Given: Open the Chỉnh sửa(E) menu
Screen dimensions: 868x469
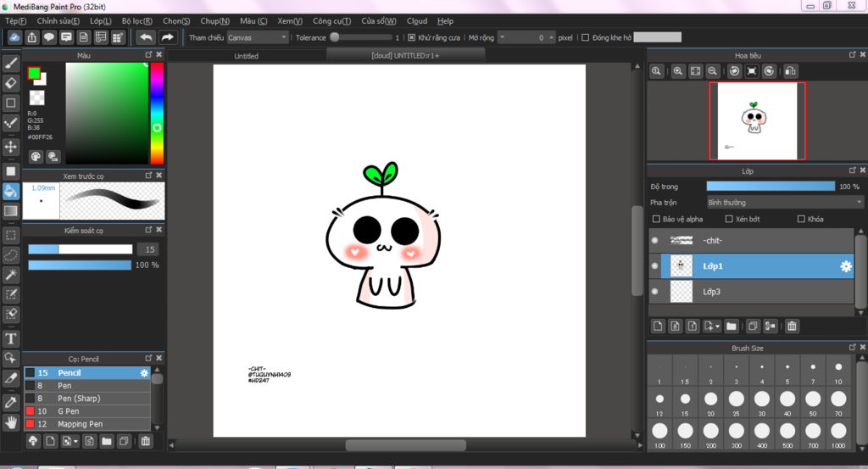Looking at the screenshot, I should (x=58, y=21).
